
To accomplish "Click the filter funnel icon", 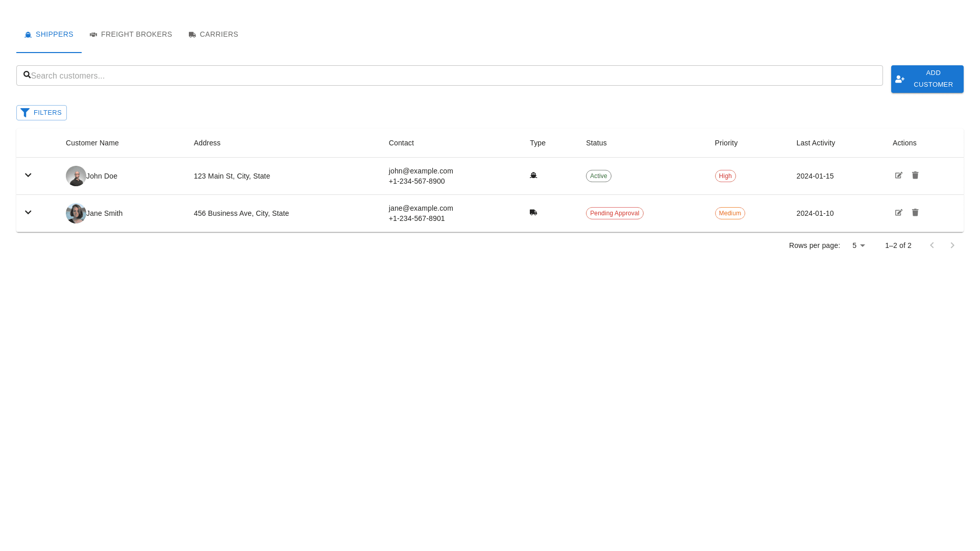I will coord(25,112).
